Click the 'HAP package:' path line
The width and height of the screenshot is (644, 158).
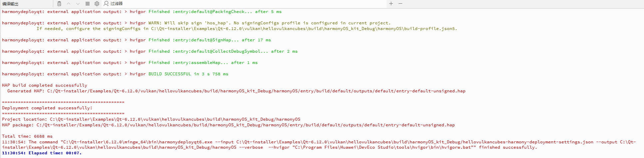228,125
